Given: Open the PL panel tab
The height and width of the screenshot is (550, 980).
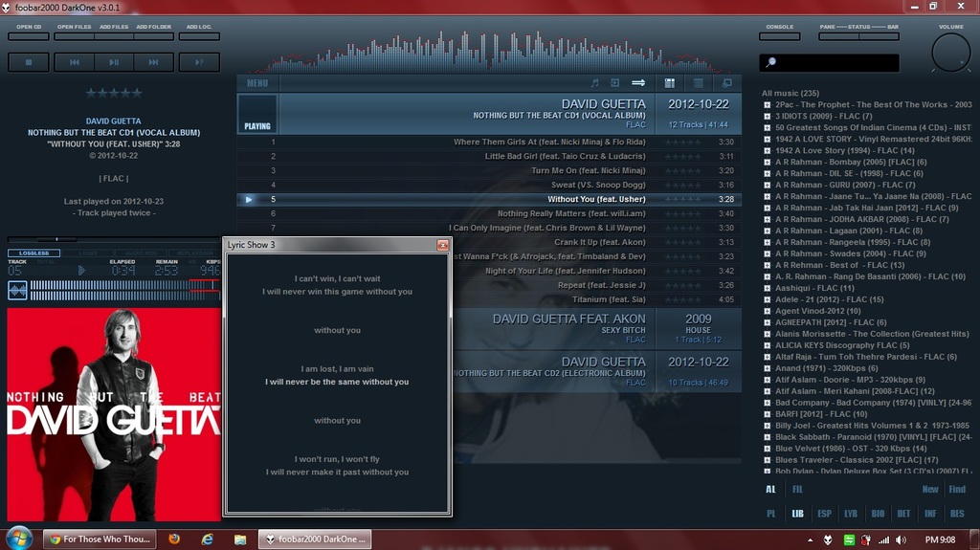Looking at the screenshot, I should (771, 514).
